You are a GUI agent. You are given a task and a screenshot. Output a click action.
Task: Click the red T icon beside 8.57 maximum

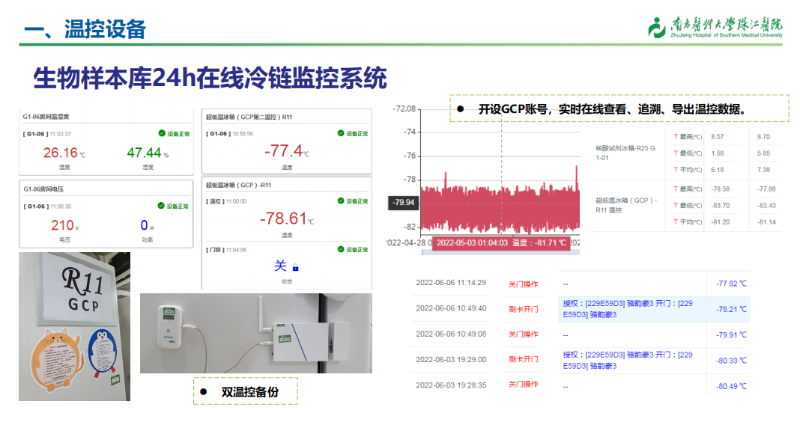pos(676,136)
